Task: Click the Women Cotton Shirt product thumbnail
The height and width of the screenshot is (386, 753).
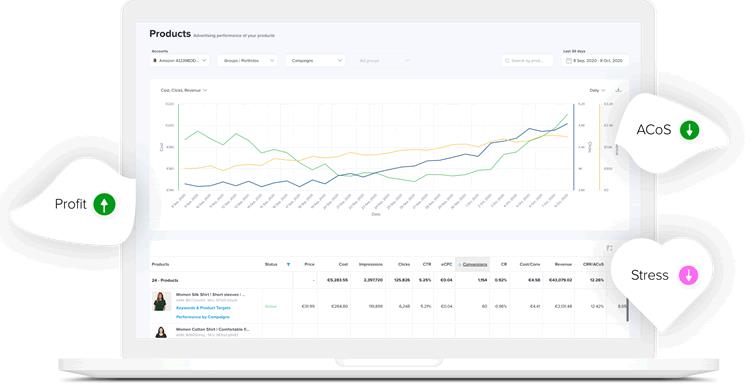Action: pyautogui.click(x=161, y=332)
